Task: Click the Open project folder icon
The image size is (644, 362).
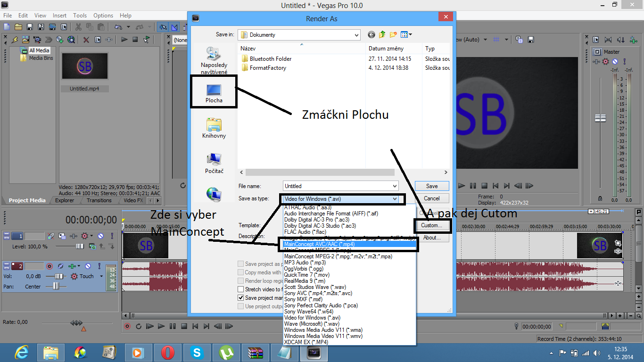Action: coord(19,27)
